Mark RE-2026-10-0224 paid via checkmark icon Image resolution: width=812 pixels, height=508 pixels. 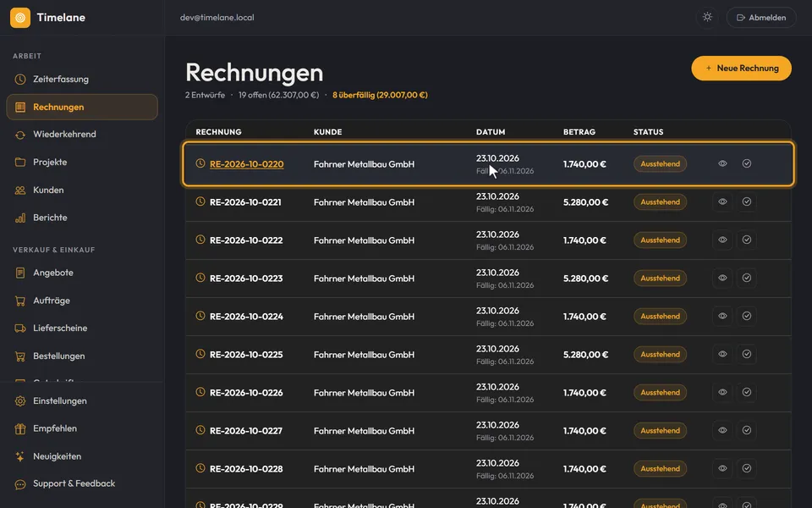pos(747,316)
